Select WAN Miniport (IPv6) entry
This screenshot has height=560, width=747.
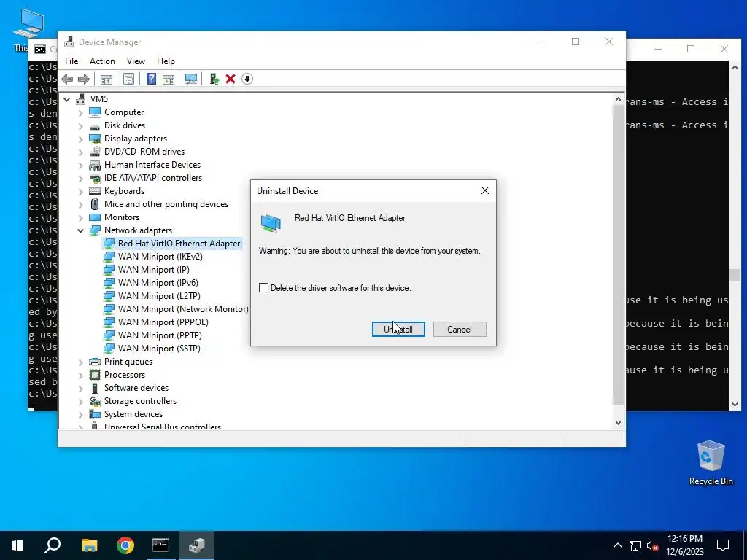[158, 283]
